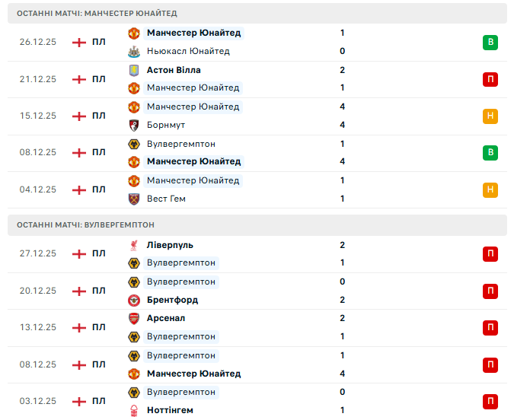Screen dimensions: 514x420
Task: Click the Nottingham Forest crest icon
Action: 134,411
